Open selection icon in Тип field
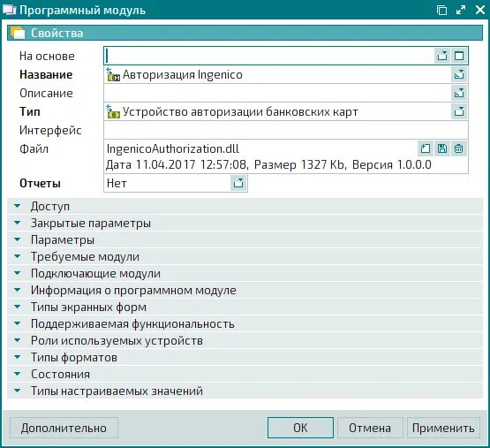The height and width of the screenshot is (448, 490). pyautogui.click(x=459, y=111)
